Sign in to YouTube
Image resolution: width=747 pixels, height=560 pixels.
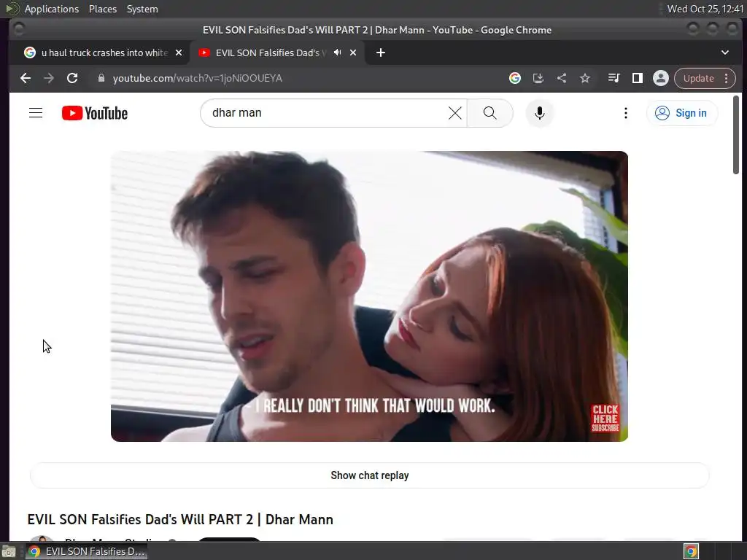(x=681, y=113)
